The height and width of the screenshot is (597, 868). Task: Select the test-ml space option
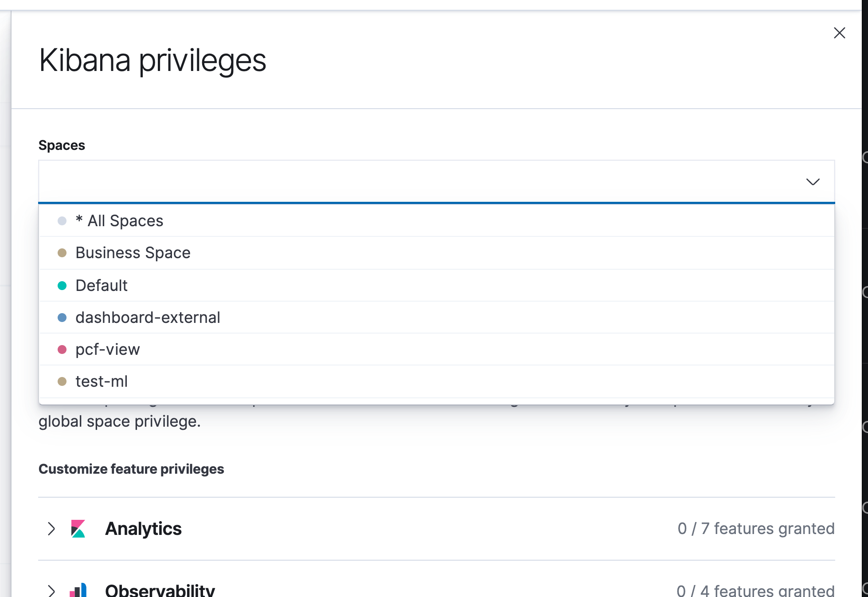coord(102,381)
